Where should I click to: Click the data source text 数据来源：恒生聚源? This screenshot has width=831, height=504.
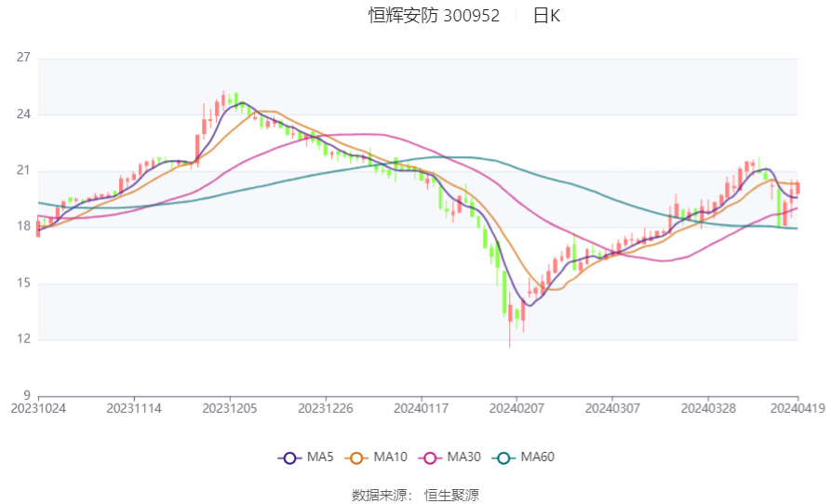pyautogui.click(x=415, y=496)
